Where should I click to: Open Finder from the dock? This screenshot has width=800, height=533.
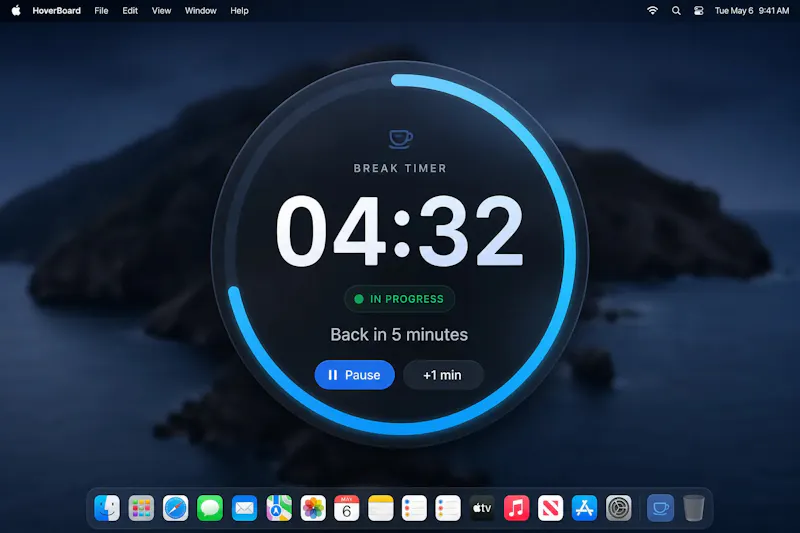(107, 508)
